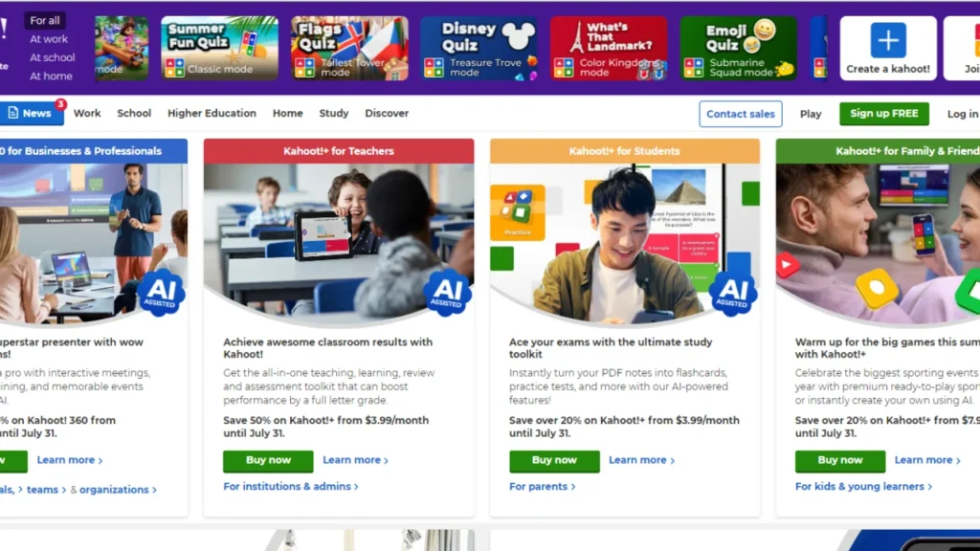
Task: Expand the Discover nav menu
Action: (387, 113)
